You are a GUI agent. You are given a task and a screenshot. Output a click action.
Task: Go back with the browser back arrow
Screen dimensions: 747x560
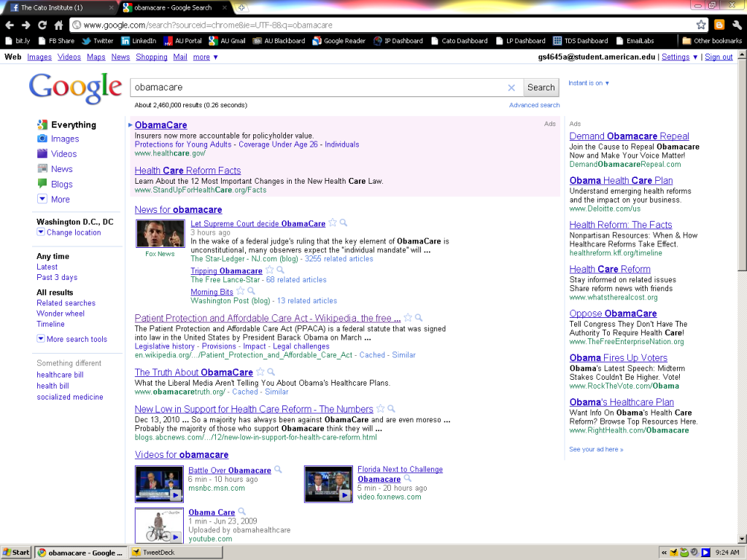point(9,26)
